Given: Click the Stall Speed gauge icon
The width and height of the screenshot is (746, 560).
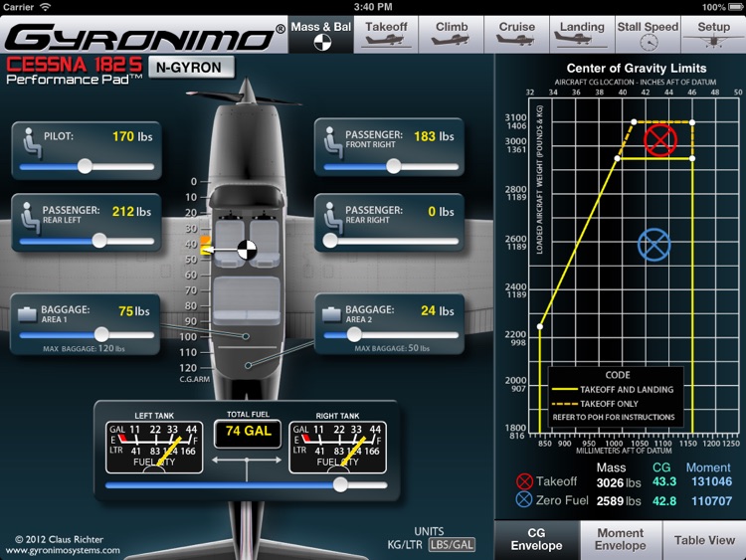Looking at the screenshot, I should click(649, 43).
